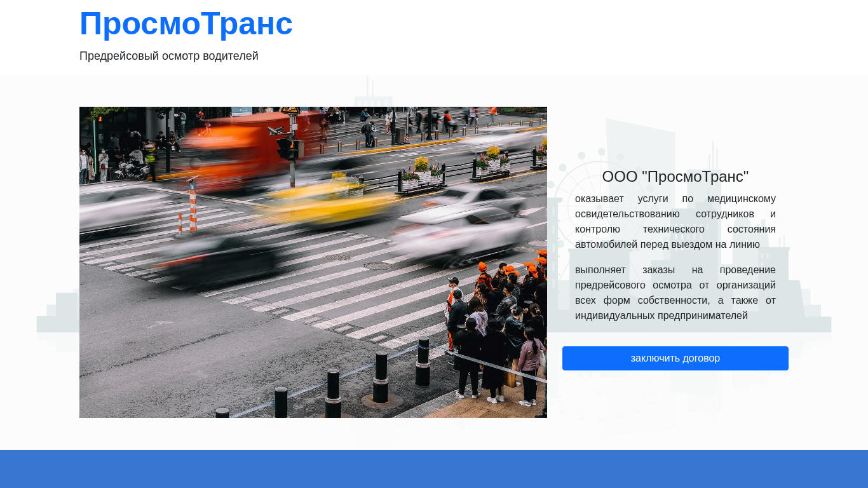Select paragraph starting 'выполняет заказы на проведение'

click(675, 292)
